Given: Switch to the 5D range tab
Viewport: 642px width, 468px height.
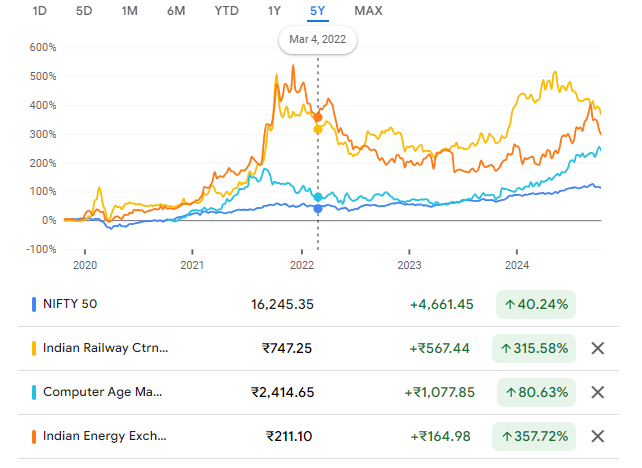Looking at the screenshot, I should pyautogui.click(x=84, y=11).
